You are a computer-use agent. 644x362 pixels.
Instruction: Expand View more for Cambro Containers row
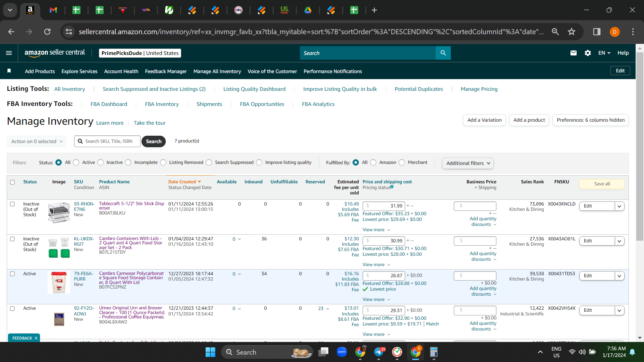click(376, 264)
